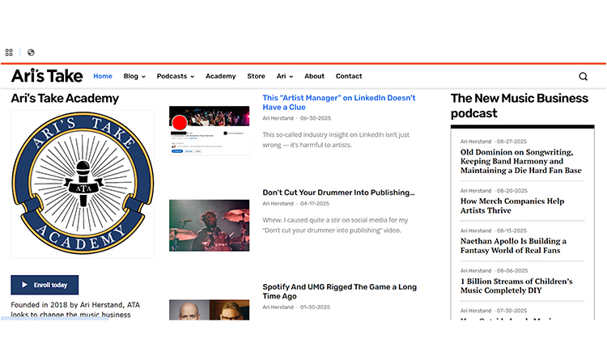Open the Spotify and UMG article thumbnail
The image size is (607, 364).
point(209,310)
